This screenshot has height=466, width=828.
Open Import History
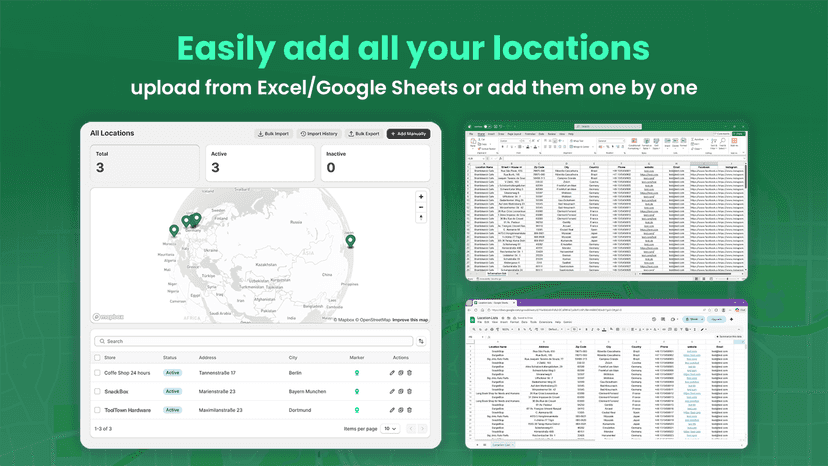pos(319,134)
